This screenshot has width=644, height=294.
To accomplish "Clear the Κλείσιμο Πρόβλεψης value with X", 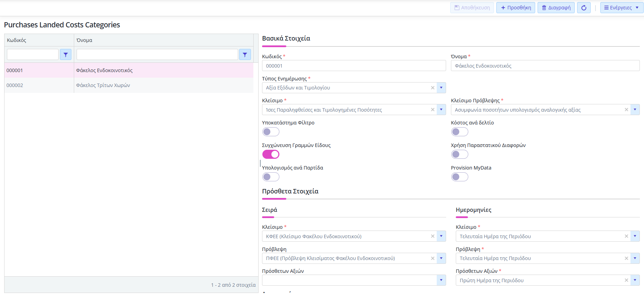I will 626,110.
